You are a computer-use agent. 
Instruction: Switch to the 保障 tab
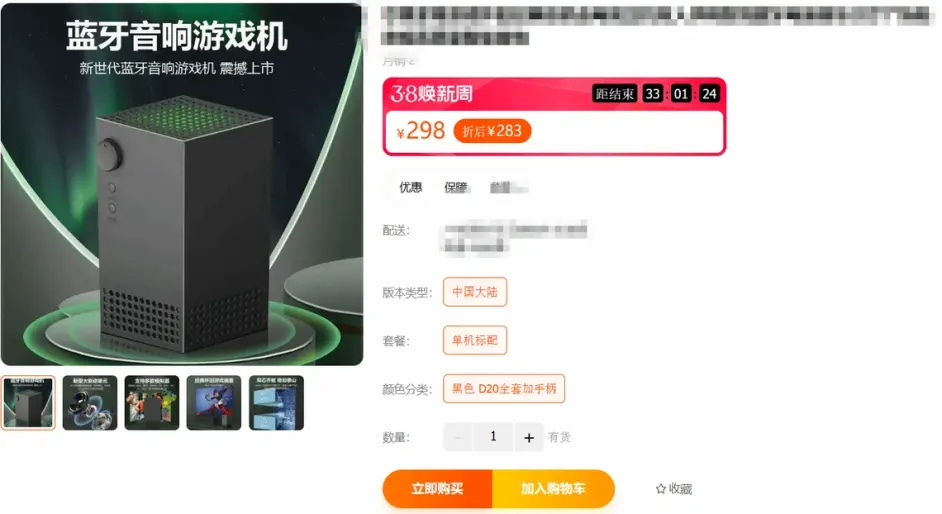click(455, 187)
